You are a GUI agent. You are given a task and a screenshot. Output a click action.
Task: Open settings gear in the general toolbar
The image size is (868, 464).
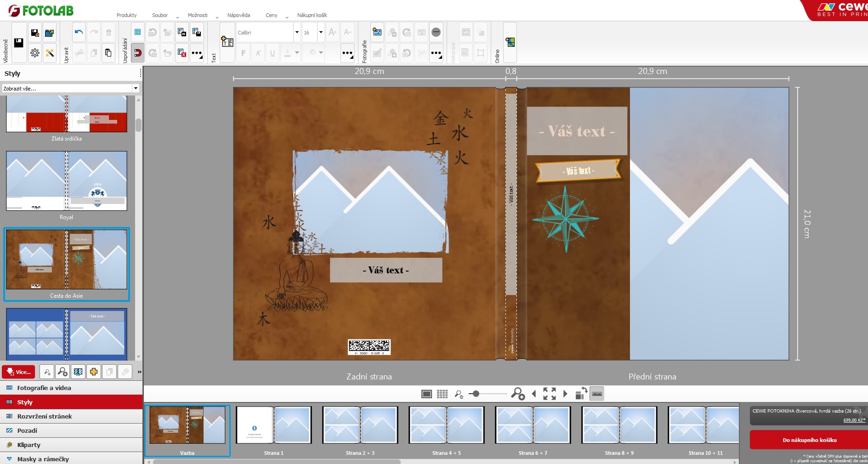tap(35, 53)
